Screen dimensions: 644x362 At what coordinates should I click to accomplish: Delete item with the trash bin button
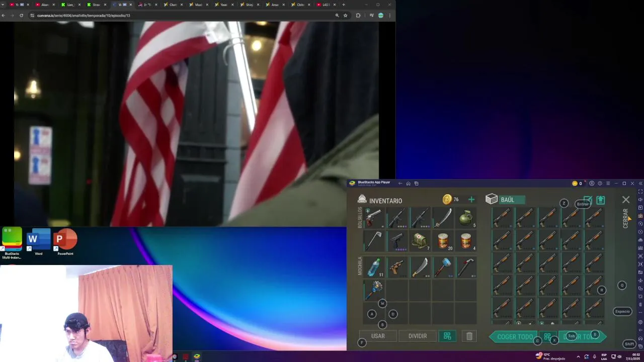pos(469,336)
